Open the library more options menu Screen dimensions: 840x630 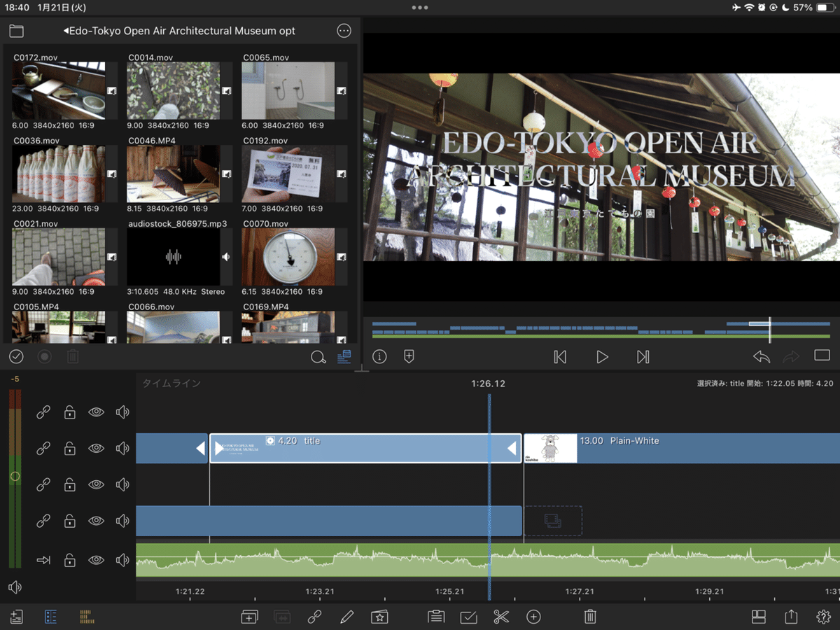[344, 31]
